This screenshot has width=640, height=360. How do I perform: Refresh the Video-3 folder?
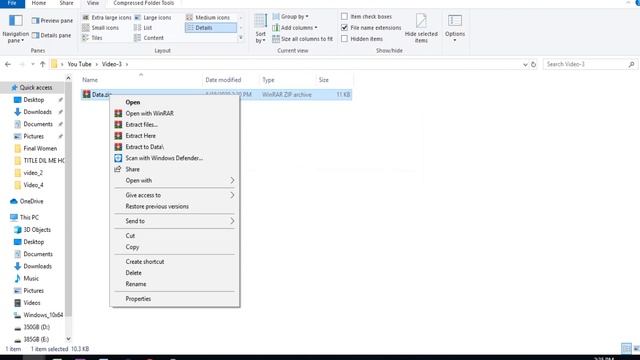(x=533, y=64)
